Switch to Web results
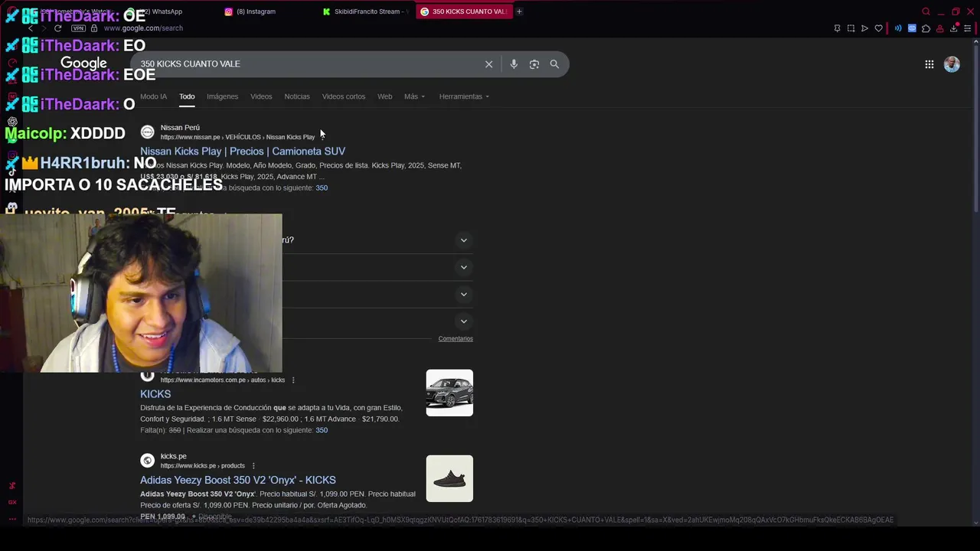This screenshot has height=551, width=980. 384,96
